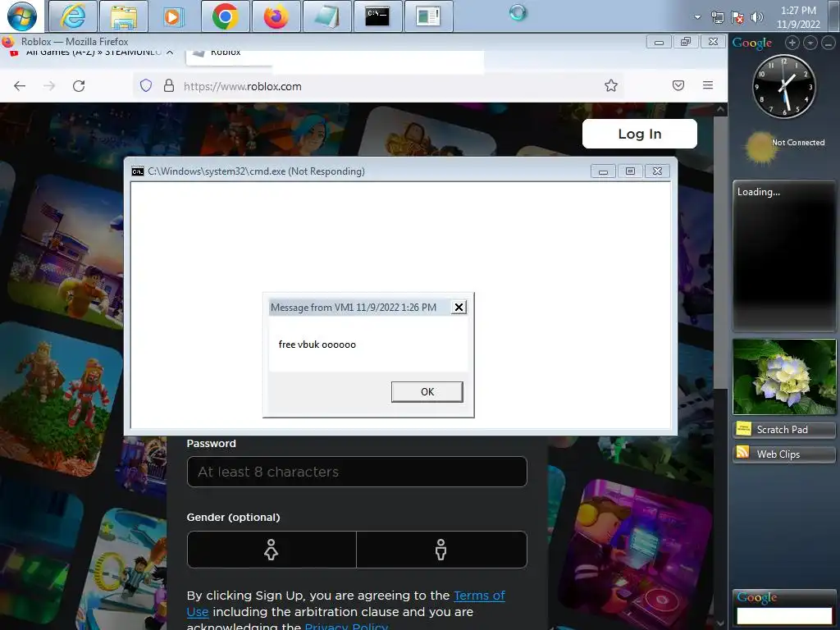Bookmark this page with the star icon
The width and height of the screenshot is (840, 630).
click(x=611, y=85)
